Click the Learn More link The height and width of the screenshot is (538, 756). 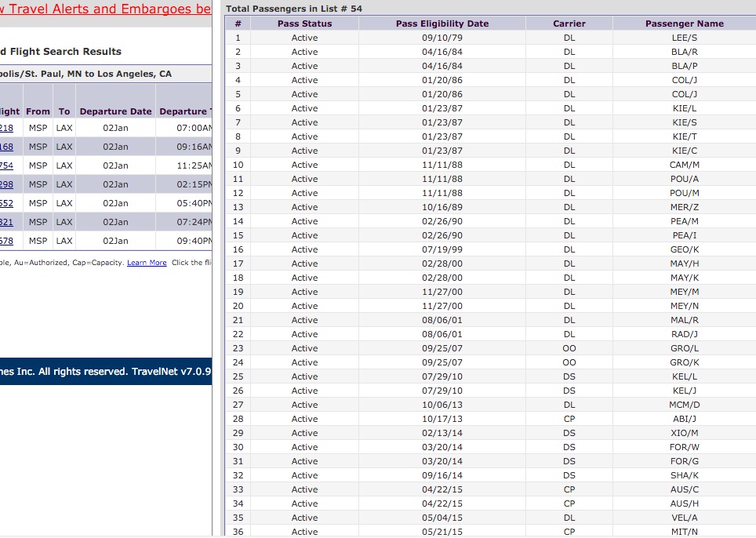click(147, 263)
